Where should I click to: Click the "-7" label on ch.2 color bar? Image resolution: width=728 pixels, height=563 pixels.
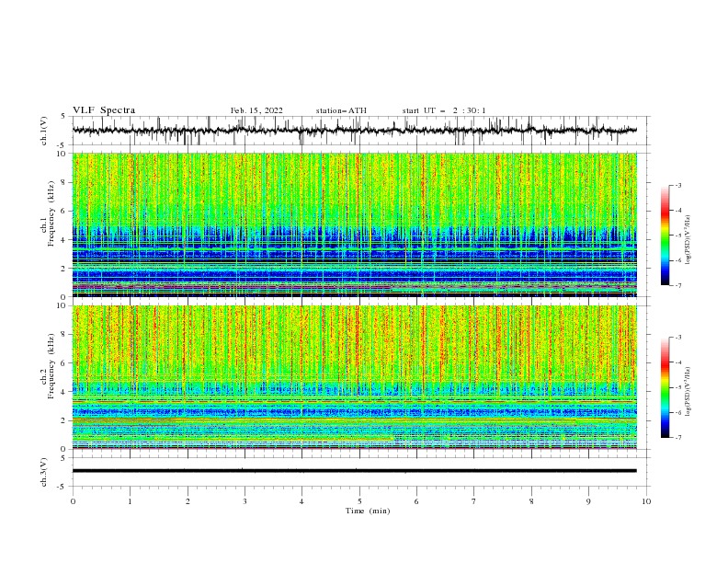point(678,437)
